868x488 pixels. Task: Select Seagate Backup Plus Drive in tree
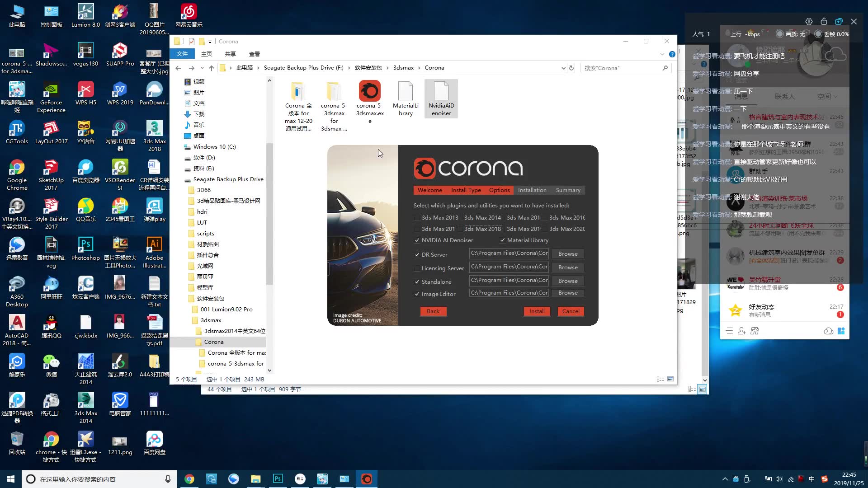tap(228, 179)
